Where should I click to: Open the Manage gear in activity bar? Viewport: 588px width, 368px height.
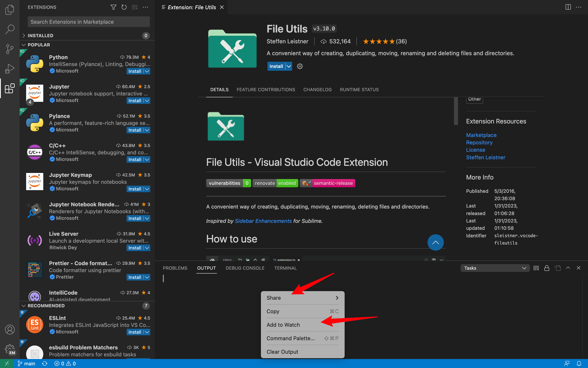[x=10, y=349]
